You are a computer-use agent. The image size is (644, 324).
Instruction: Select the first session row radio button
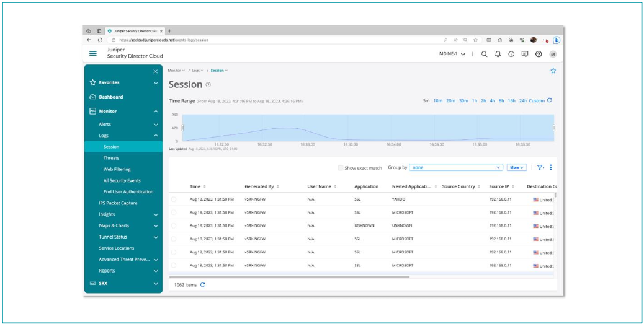click(x=174, y=199)
